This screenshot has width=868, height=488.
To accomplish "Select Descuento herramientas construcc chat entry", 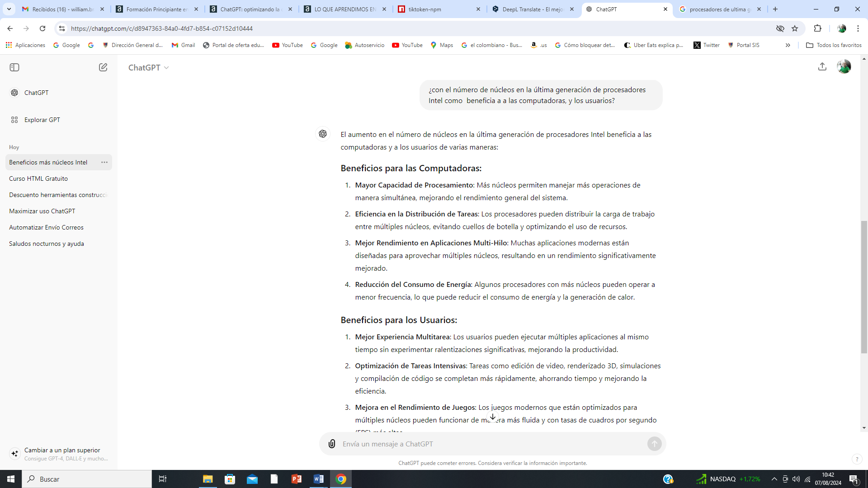I will [x=58, y=195].
